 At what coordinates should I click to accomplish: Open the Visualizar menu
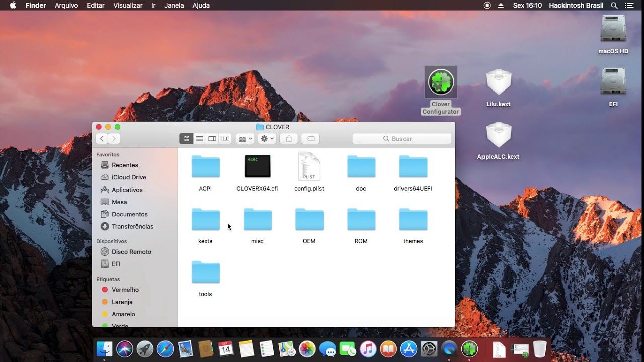pos(128,5)
